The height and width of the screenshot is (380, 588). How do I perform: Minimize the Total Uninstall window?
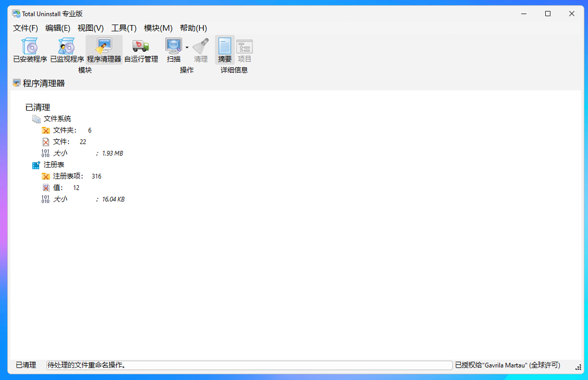524,14
